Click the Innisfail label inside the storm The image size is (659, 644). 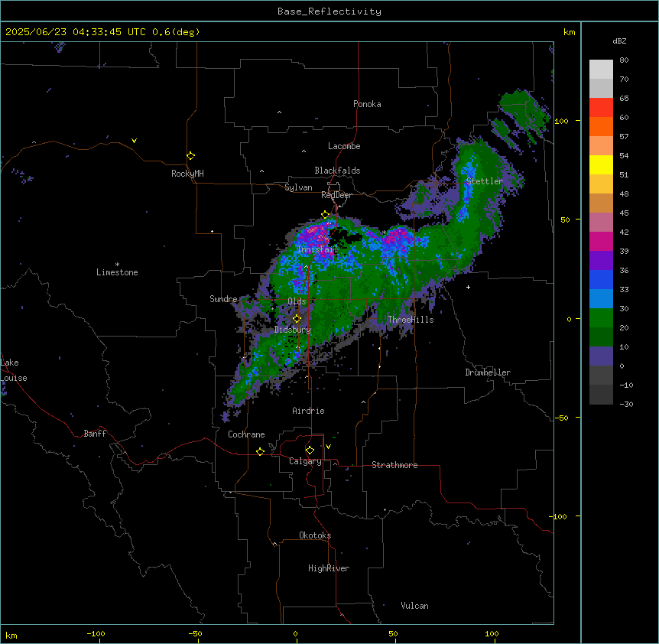pyautogui.click(x=317, y=249)
